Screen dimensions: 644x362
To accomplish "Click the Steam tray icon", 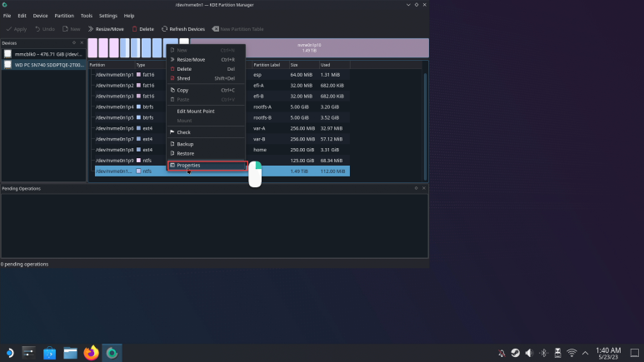I will click(x=515, y=353).
